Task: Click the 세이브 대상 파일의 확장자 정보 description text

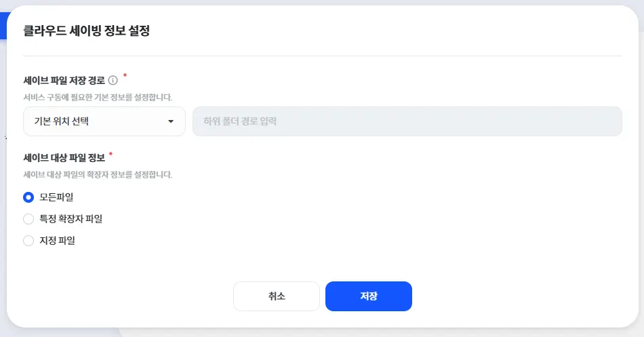Action: point(98,175)
